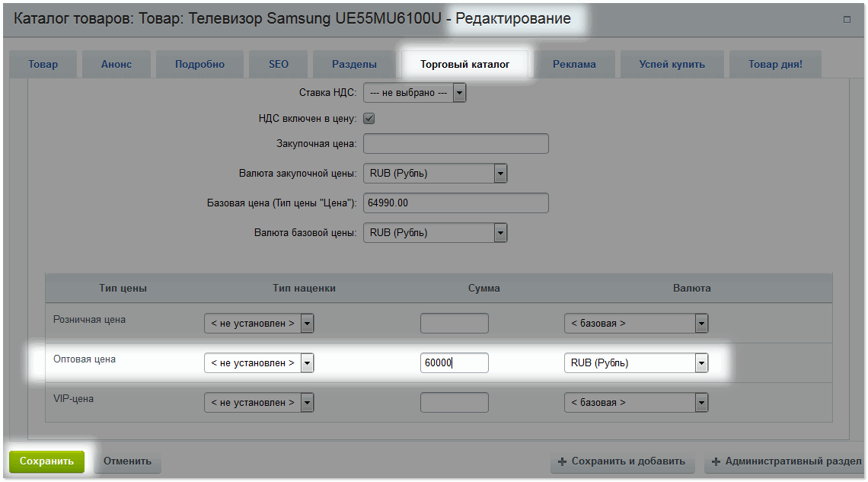Open the Валюта dropdown for VIP-цена
The width and height of the screenshot is (868, 482).
pos(636,403)
